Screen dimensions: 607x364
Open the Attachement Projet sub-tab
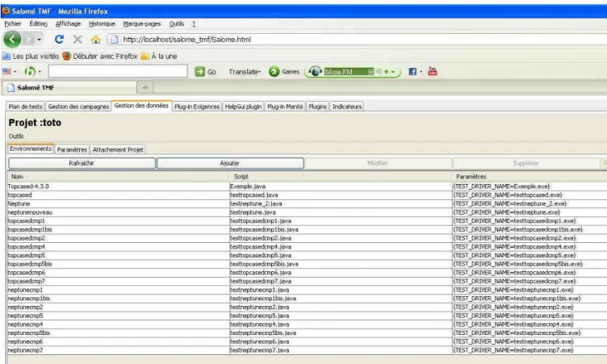tap(118, 149)
